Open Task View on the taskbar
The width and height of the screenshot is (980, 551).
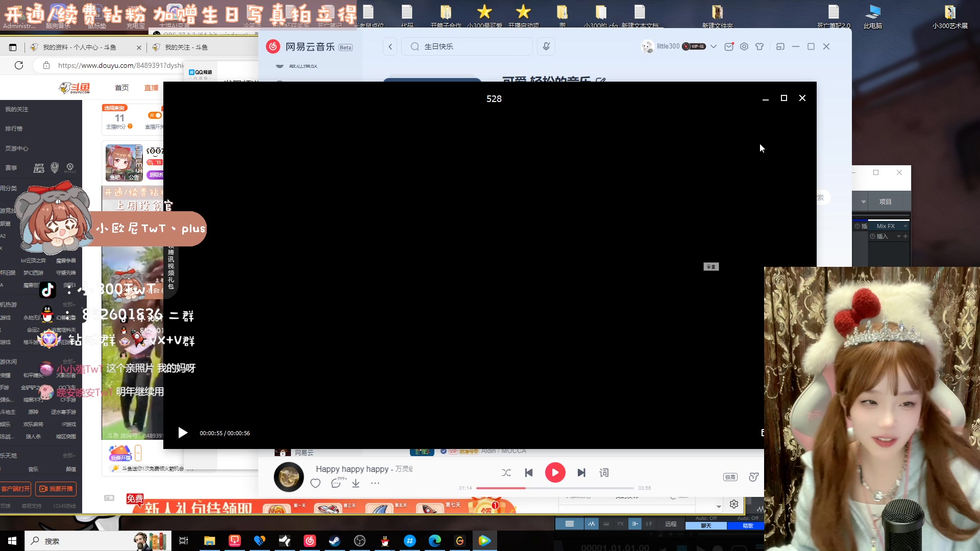coord(184,541)
